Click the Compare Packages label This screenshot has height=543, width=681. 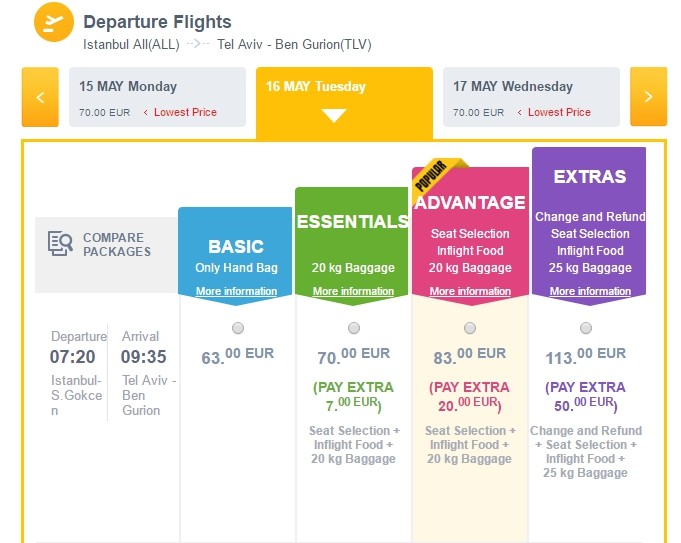[x=116, y=244]
